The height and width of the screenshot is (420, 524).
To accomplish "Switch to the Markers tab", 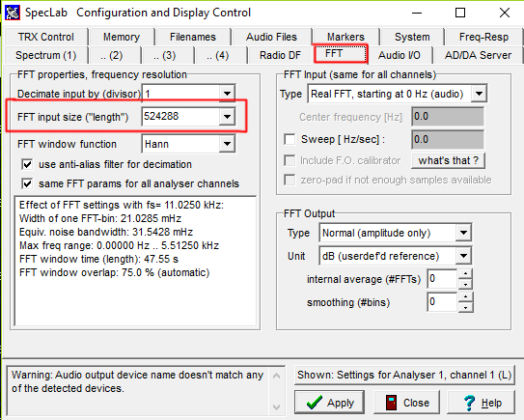I will pos(345,37).
